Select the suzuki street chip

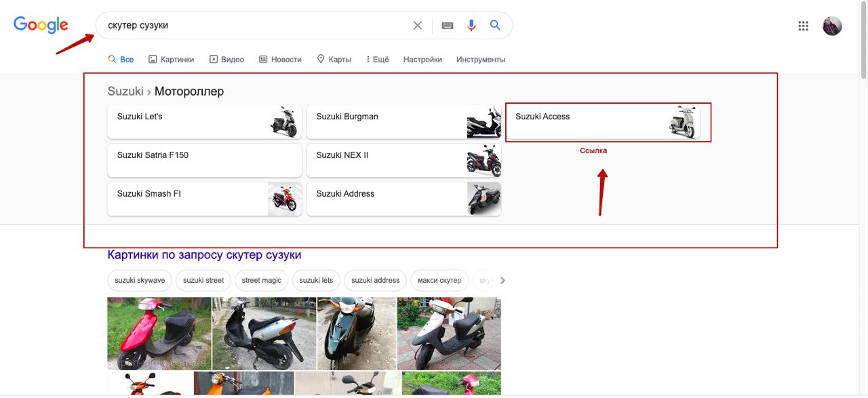[x=203, y=281]
